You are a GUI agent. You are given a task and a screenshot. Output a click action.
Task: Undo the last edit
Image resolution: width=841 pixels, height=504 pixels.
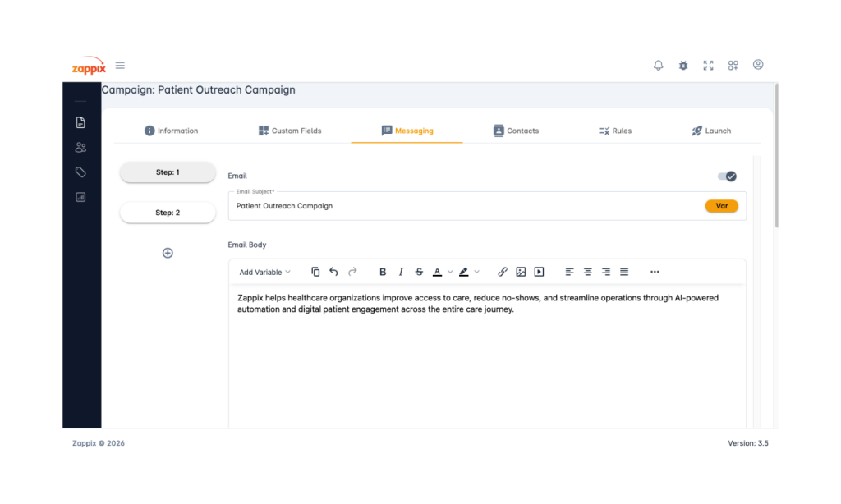(333, 272)
